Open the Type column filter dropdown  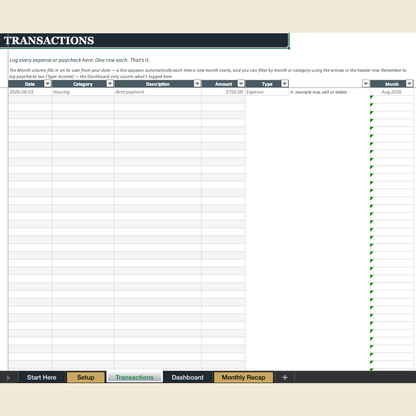(x=285, y=84)
